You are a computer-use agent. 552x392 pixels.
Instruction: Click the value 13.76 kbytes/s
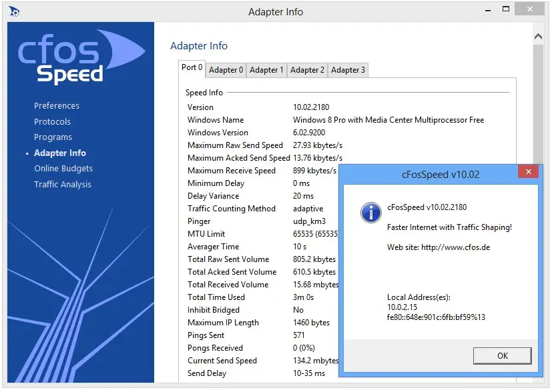318,158
